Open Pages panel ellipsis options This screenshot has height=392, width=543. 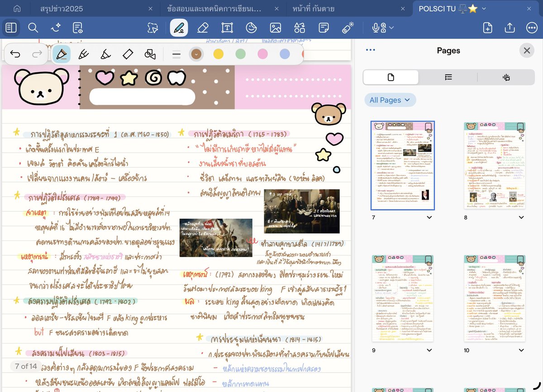point(370,50)
